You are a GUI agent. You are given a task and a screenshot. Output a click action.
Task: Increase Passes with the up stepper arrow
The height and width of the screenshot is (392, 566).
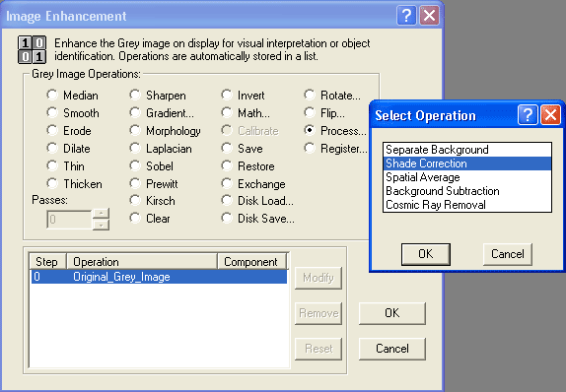(x=101, y=214)
